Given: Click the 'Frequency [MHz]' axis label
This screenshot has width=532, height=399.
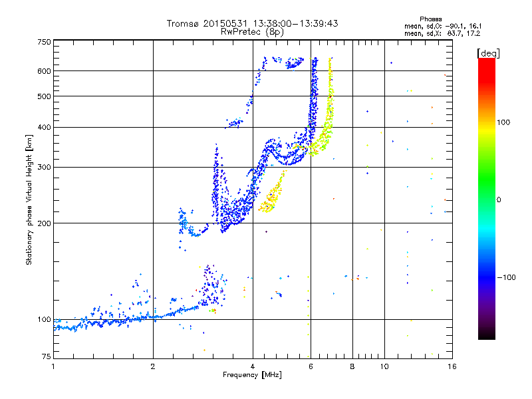Looking at the screenshot, I should pyautogui.click(x=252, y=375).
